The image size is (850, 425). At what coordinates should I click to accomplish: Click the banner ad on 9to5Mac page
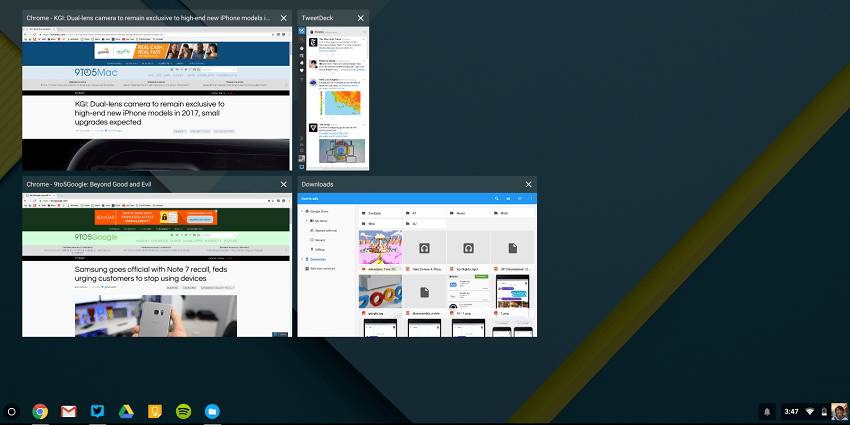(156, 51)
